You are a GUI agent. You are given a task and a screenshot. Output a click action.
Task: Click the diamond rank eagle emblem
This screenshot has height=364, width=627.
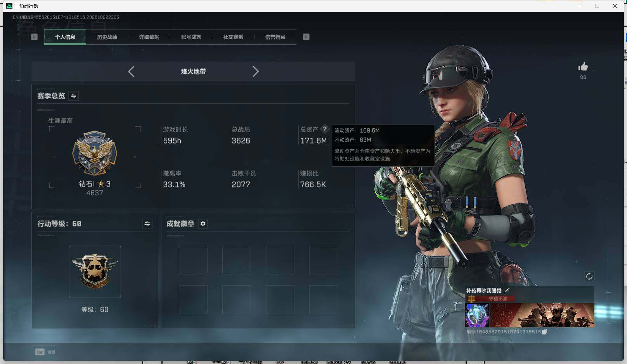click(x=95, y=153)
